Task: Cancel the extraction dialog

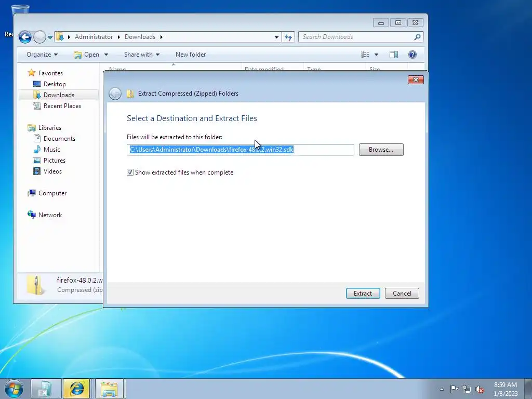Action: pos(402,294)
